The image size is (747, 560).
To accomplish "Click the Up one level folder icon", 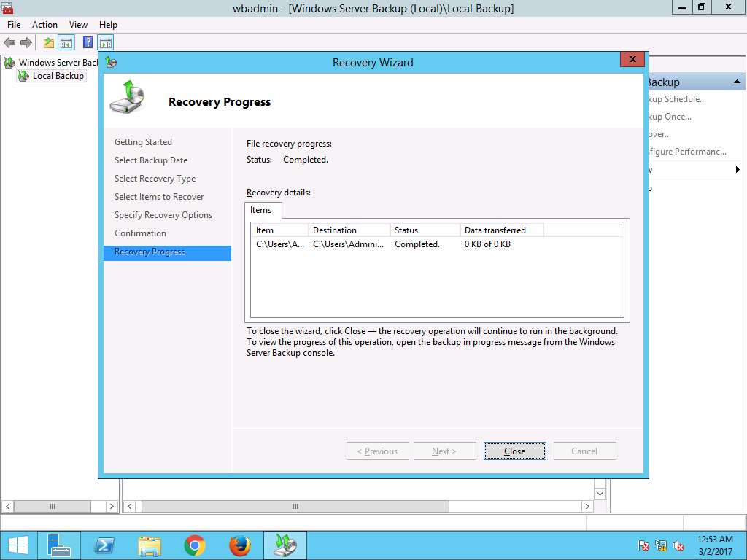I will click(x=49, y=43).
